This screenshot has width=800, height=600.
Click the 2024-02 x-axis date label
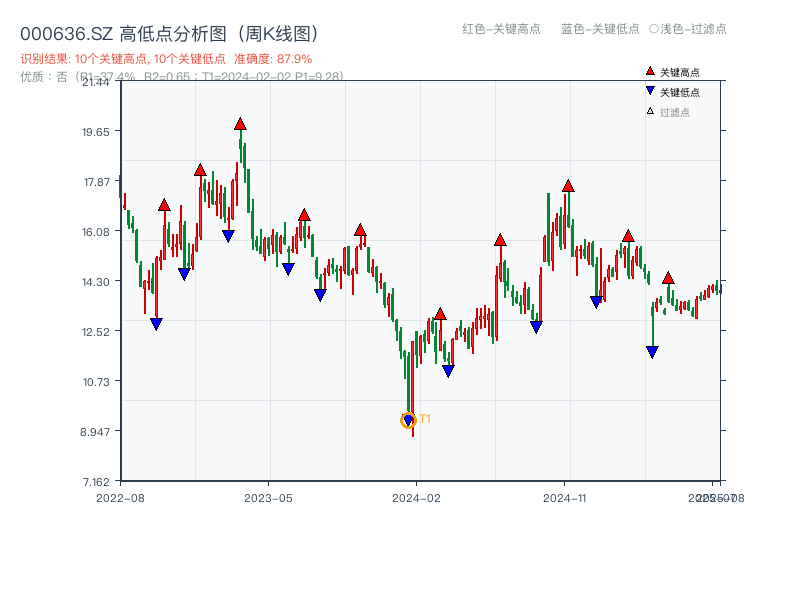pyautogui.click(x=417, y=497)
